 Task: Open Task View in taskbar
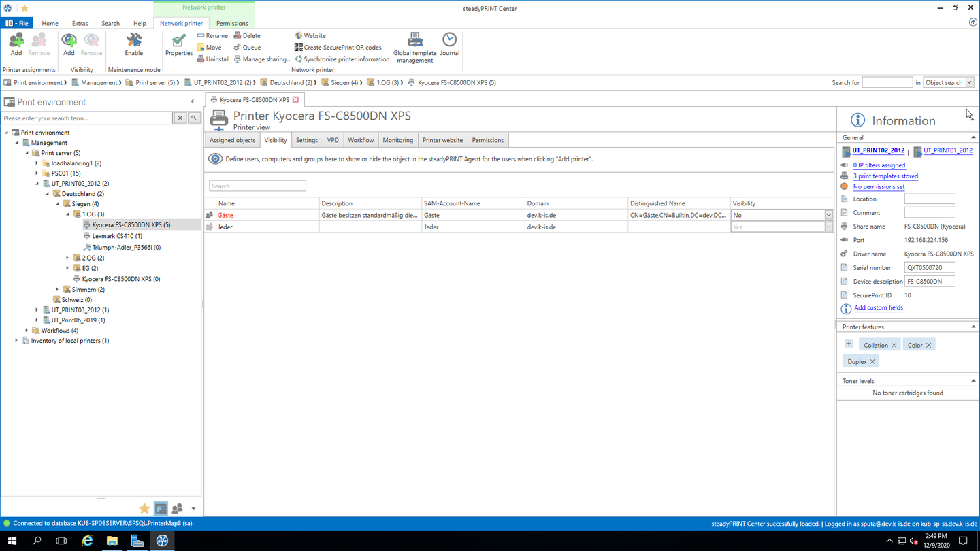point(61,541)
